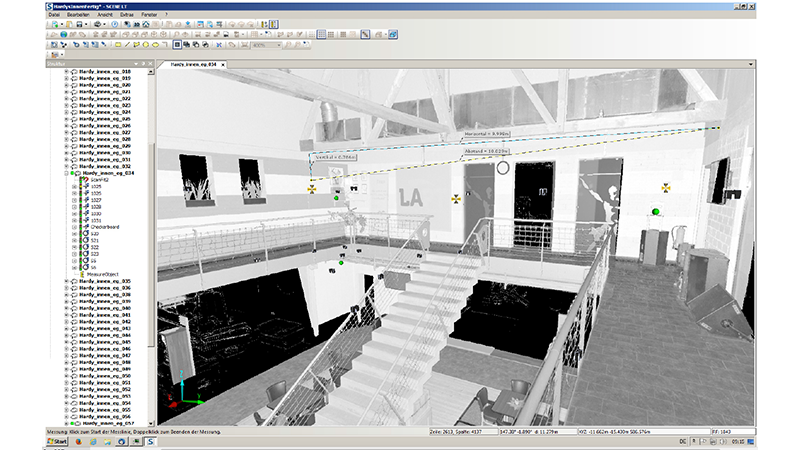The height and width of the screenshot is (450, 800).
Task: Select the S21 sphere item
Action: tap(94, 240)
